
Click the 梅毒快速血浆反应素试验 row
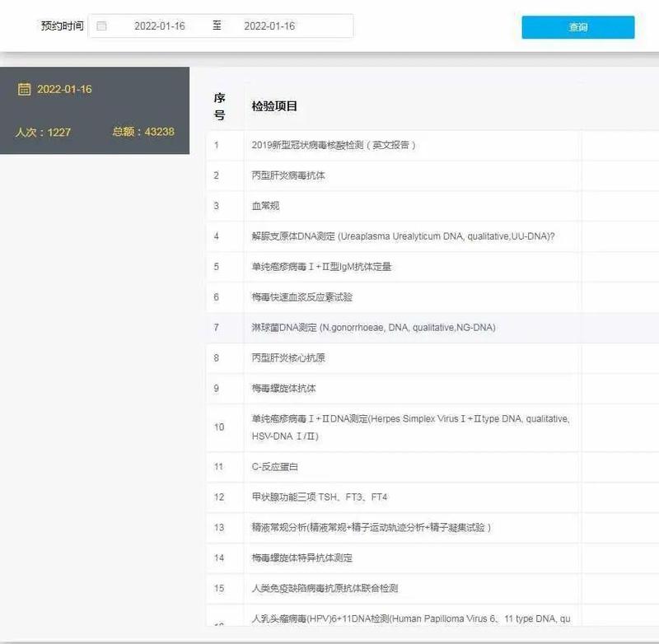point(301,297)
